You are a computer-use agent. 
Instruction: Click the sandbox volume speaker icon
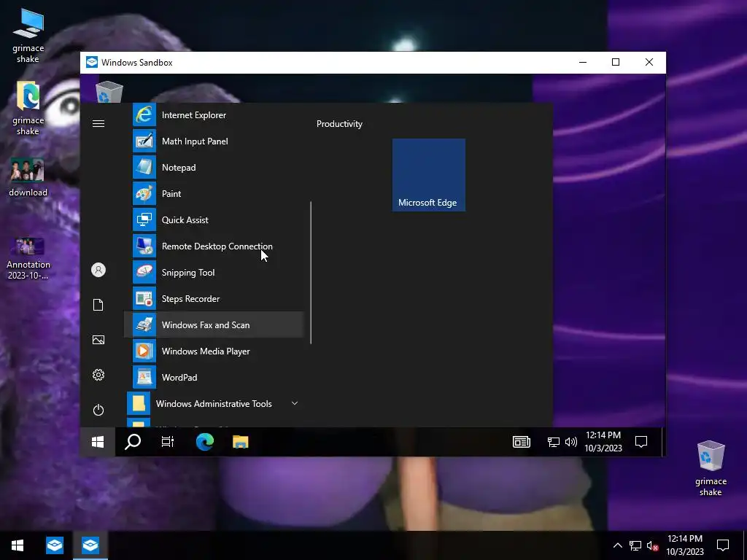(570, 442)
